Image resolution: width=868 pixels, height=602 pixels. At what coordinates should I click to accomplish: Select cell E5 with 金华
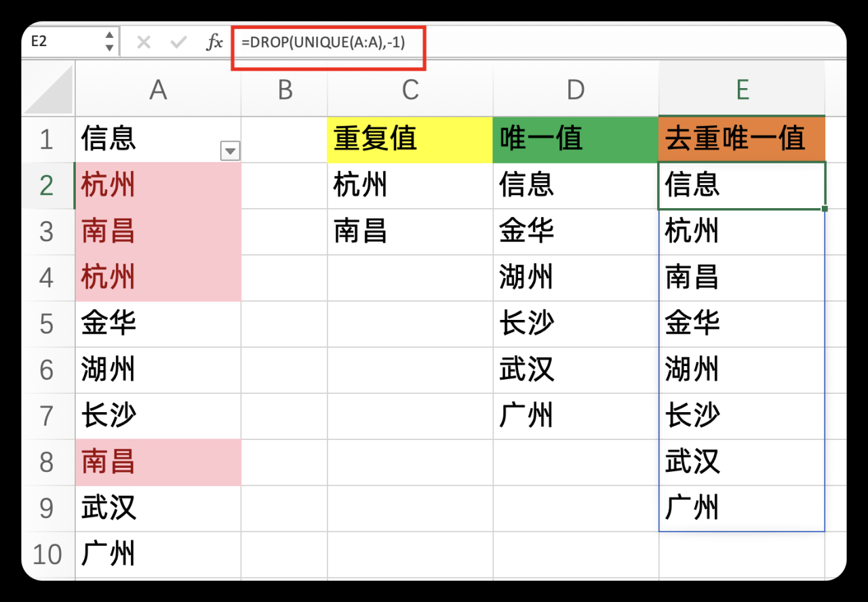coord(742,324)
